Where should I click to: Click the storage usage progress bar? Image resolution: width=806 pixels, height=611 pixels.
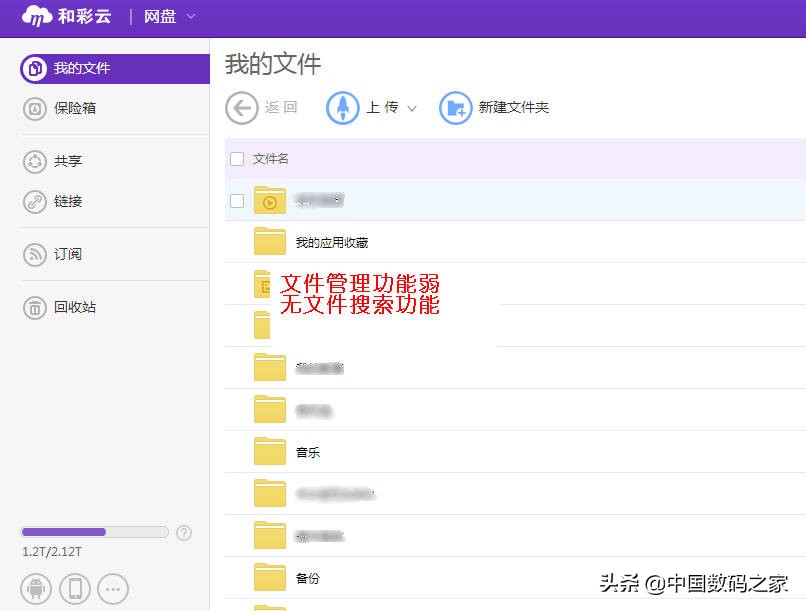[x=94, y=531]
